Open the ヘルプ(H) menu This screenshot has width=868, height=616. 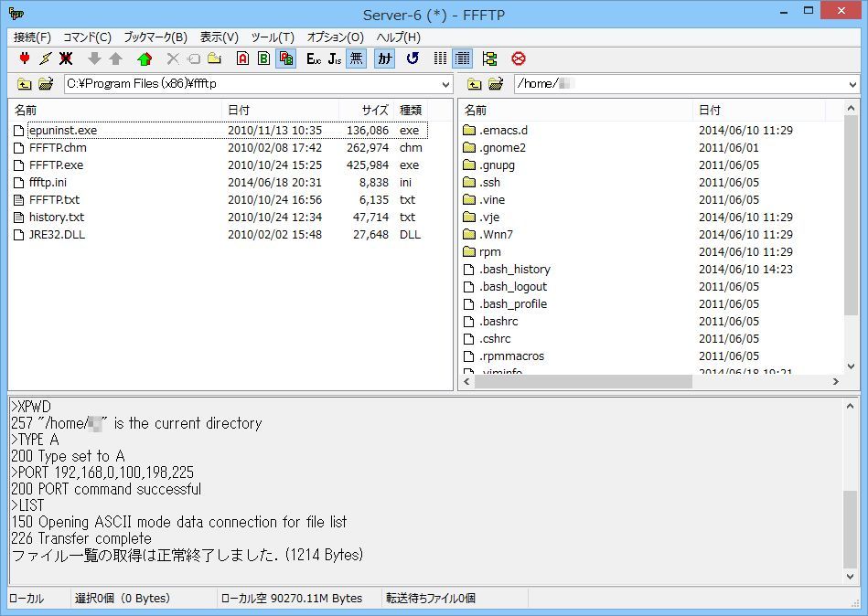pyautogui.click(x=399, y=37)
